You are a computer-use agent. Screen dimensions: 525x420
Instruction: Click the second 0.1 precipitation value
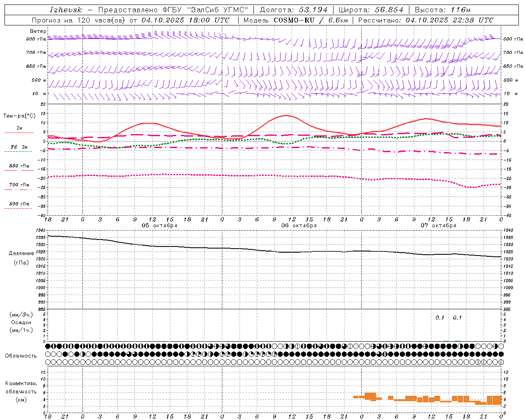point(457,317)
